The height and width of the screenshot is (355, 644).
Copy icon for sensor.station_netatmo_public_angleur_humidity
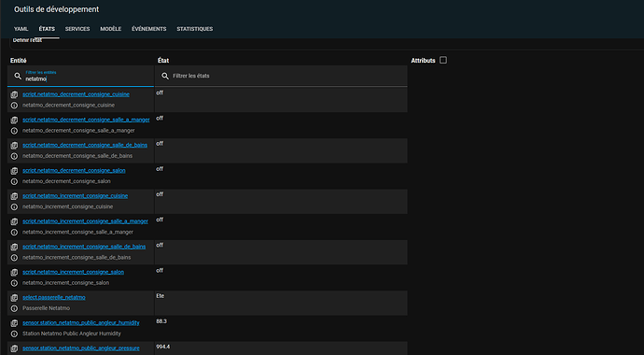14,323
